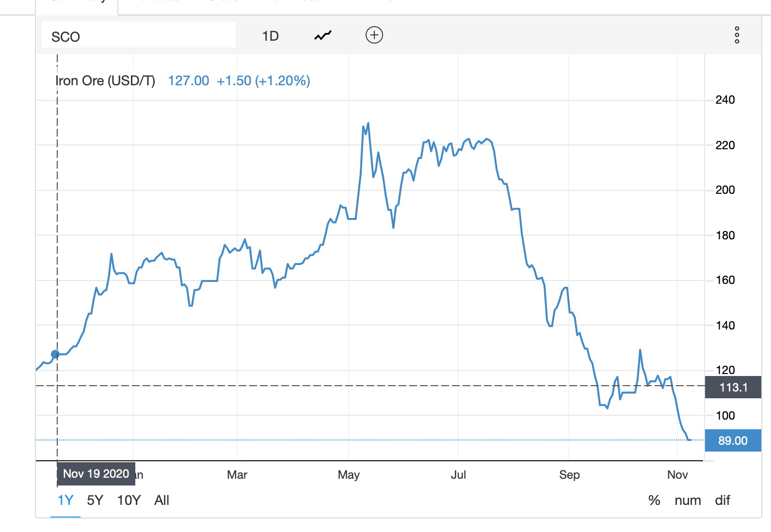Click the add comparison plus icon
Image resolution: width=771 pixels, height=532 pixels.
(x=374, y=35)
